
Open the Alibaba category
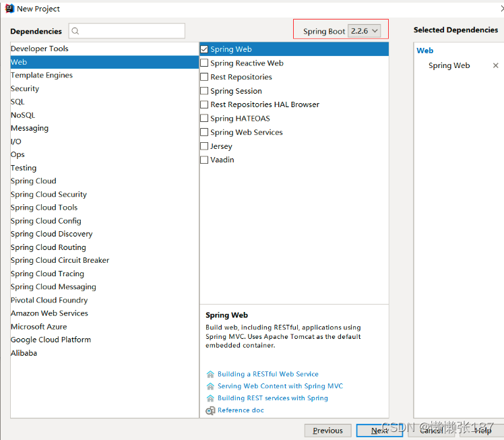pyautogui.click(x=104, y=353)
